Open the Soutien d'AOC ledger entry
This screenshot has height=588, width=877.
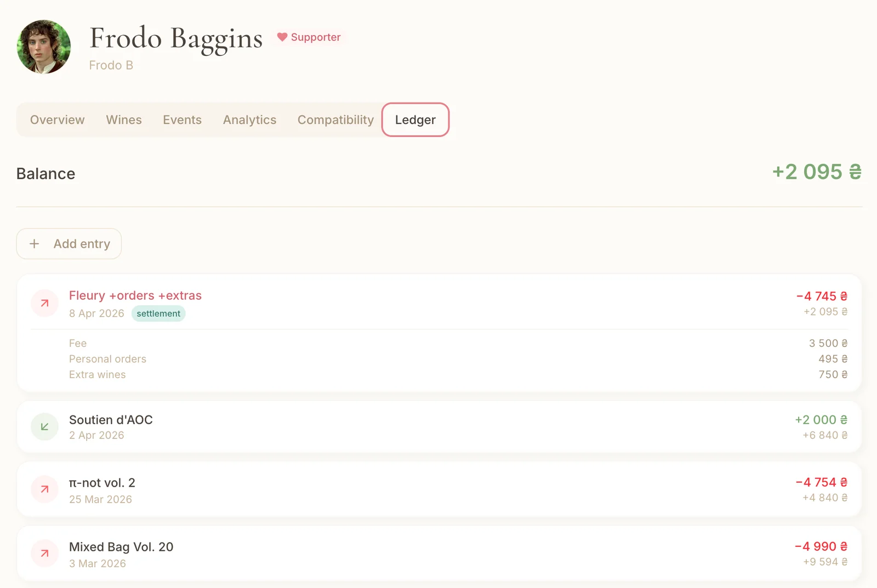111,420
